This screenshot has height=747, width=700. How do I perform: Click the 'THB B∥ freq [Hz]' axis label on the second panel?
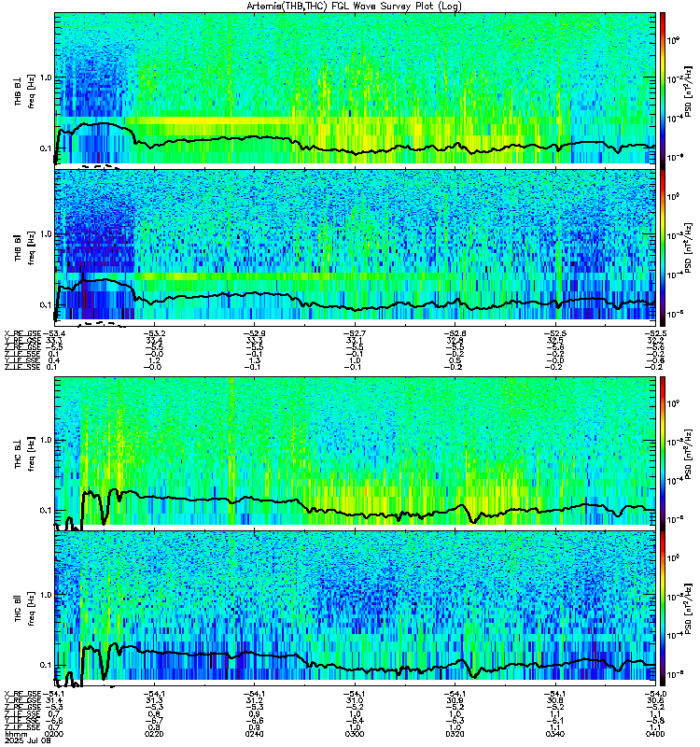25,247
